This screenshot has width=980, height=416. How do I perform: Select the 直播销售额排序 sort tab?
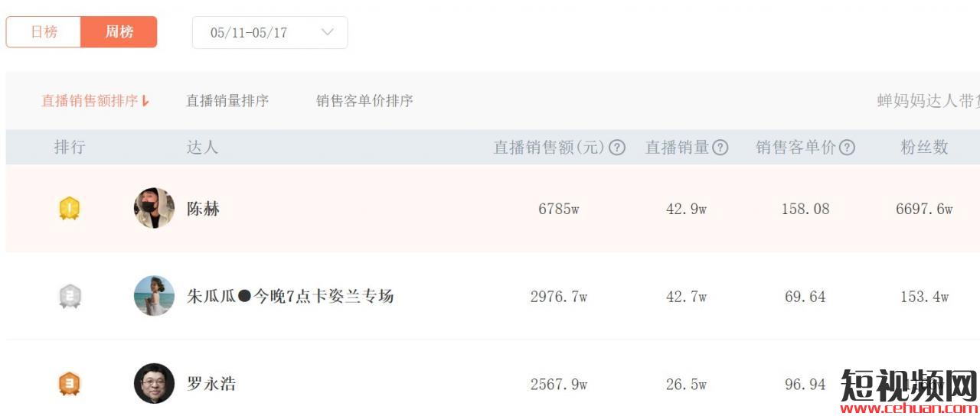point(90,101)
